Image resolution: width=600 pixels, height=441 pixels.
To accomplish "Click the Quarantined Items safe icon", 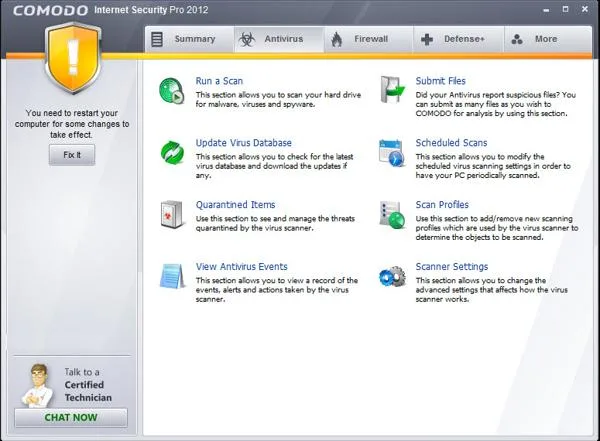I will 171,214.
